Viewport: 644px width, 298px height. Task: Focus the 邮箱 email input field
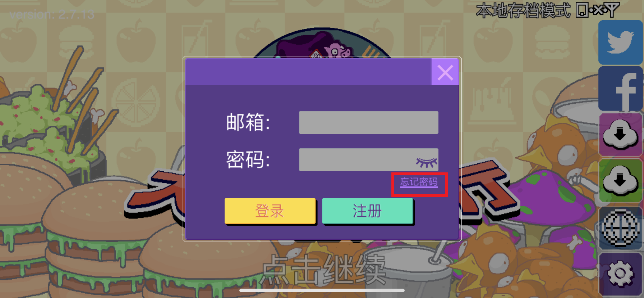(368, 123)
